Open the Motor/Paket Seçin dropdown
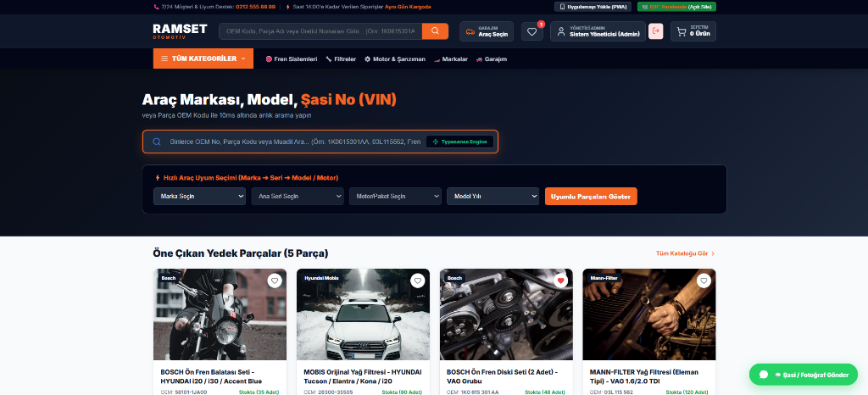 tap(395, 197)
